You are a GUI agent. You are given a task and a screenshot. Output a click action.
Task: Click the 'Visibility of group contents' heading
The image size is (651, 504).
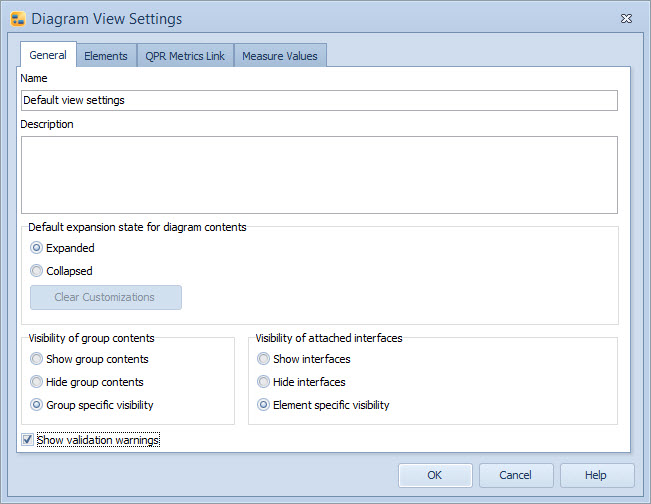pyautogui.click(x=91, y=338)
